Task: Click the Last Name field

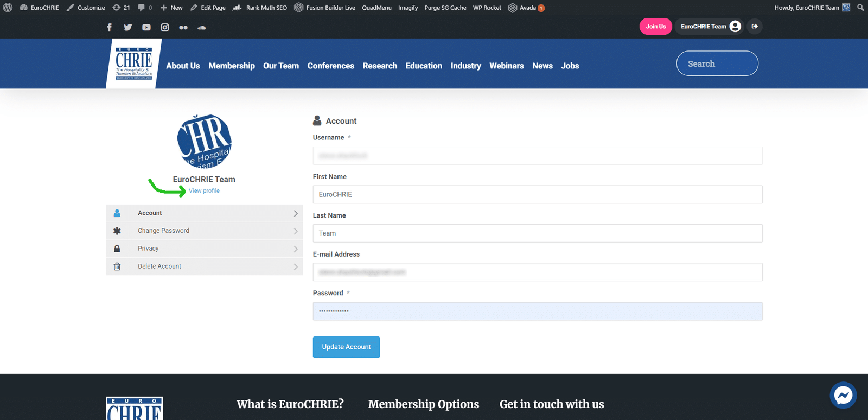Action: (x=538, y=233)
